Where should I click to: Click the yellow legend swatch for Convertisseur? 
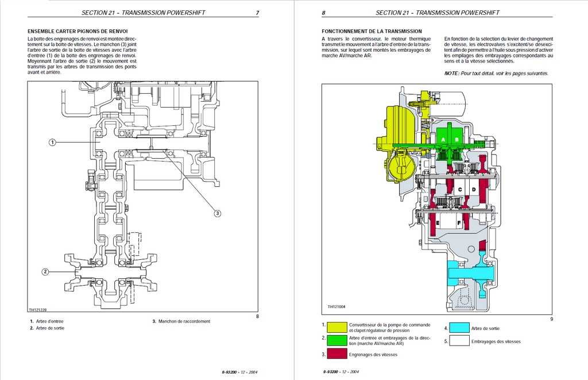[x=336, y=328]
